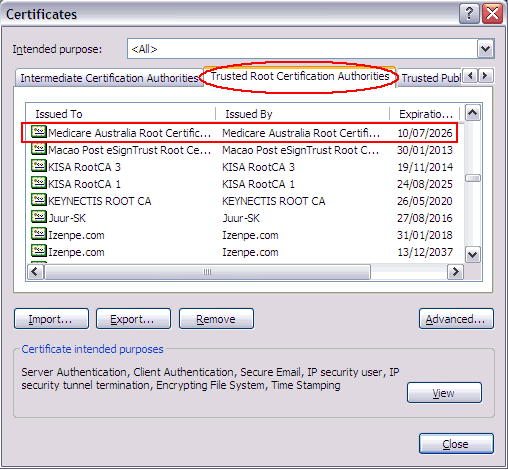
Task: Click icon of Izenpe.com expiring 13/12/2037
Action: pyautogui.click(x=39, y=251)
